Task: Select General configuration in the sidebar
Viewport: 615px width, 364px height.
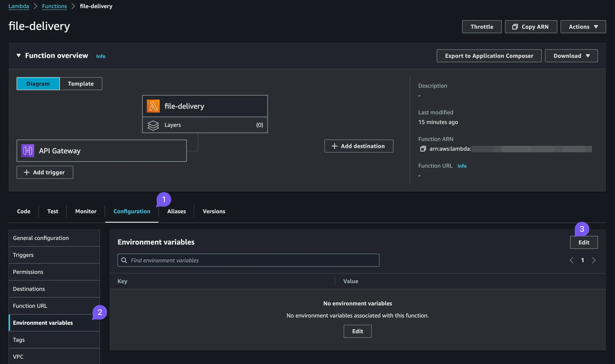Action: [x=54, y=238]
